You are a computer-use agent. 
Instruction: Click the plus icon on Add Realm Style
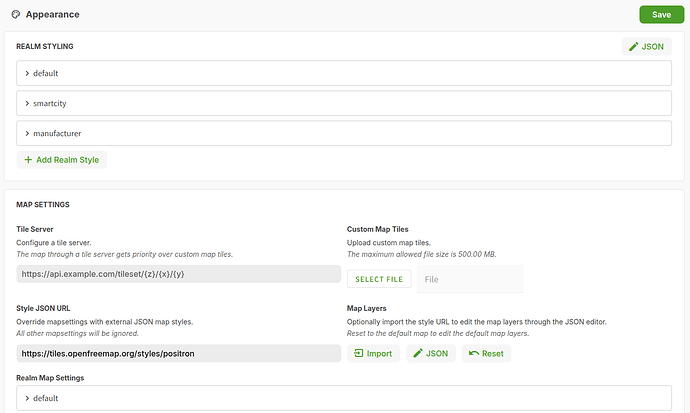28,160
